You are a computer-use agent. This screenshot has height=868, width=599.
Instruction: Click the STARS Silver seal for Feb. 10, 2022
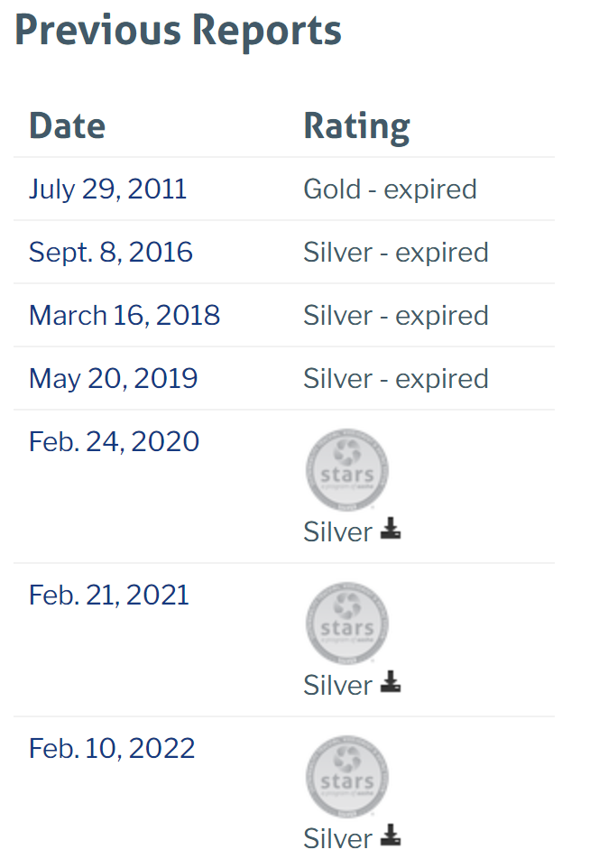tap(347, 777)
